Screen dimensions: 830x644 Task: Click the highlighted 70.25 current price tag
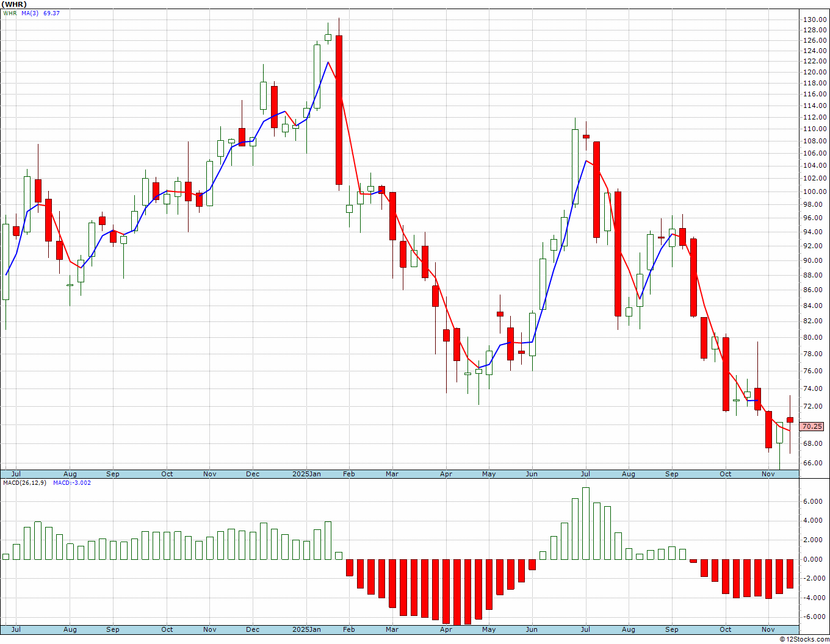pyautogui.click(x=812, y=426)
